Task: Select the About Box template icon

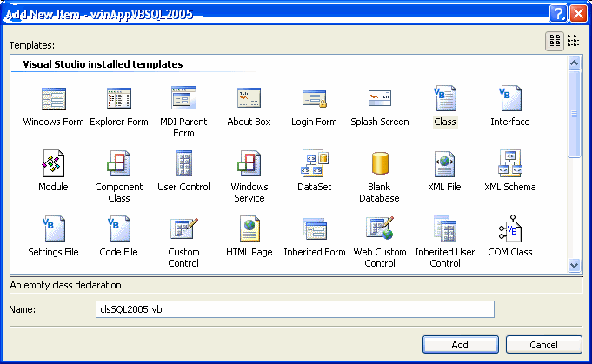Action: 249,98
